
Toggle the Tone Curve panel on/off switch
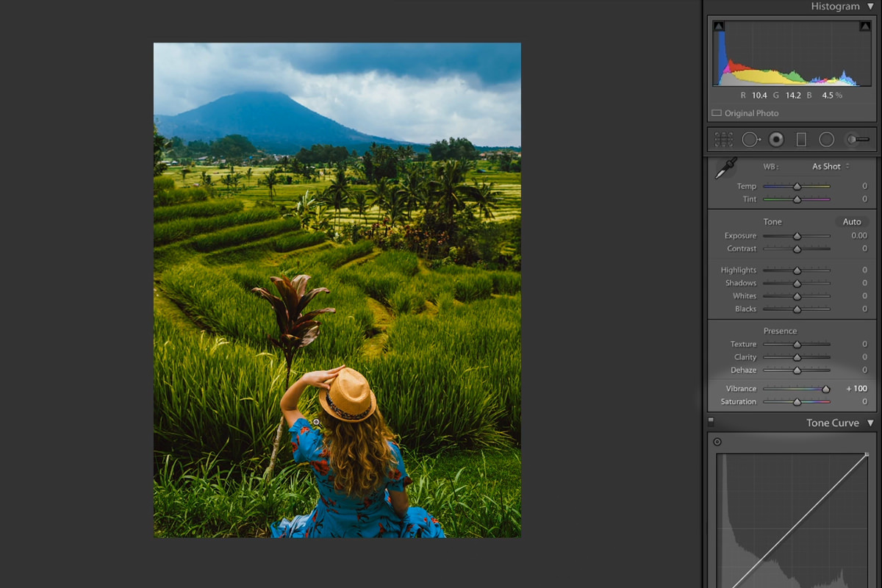point(711,422)
